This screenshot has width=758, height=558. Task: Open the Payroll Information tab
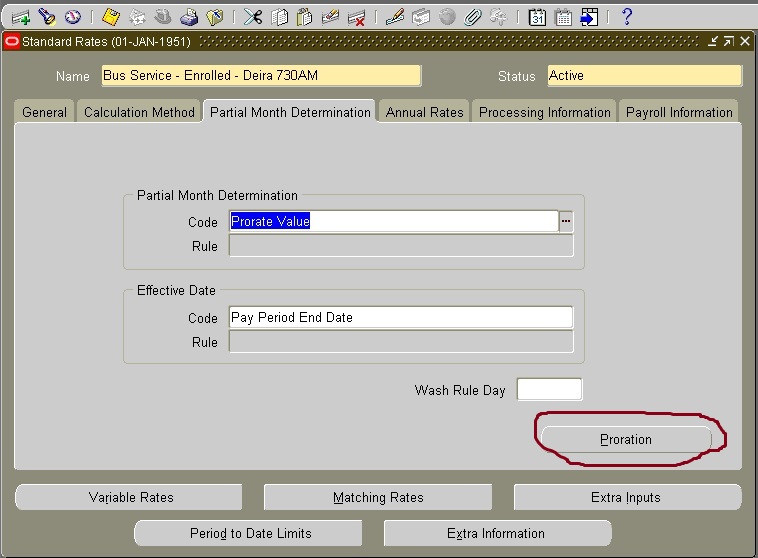click(679, 112)
